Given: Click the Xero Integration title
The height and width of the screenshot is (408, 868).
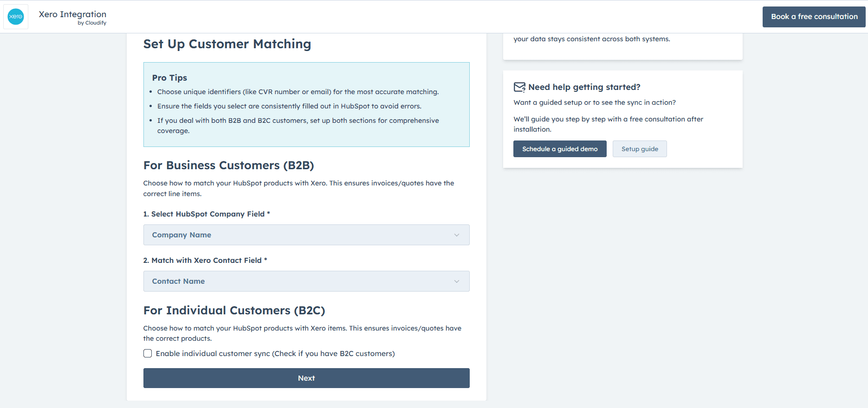Looking at the screenshot, I should (x=72, y=14).
